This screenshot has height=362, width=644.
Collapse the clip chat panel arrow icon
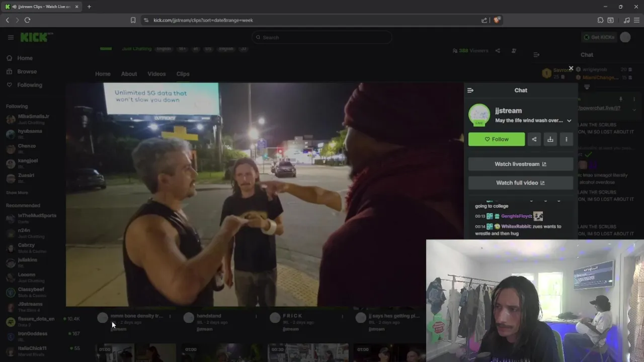(470, 90)
